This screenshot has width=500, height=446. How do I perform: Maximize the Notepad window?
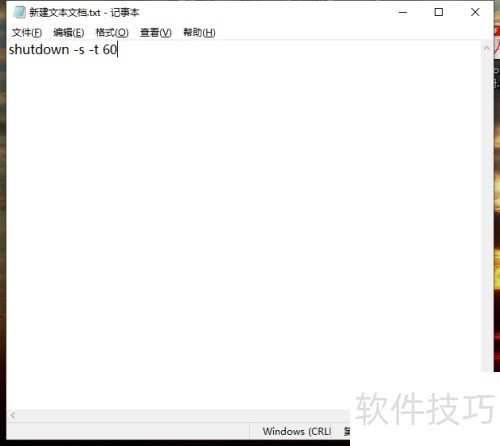click(x=439, y=12)
